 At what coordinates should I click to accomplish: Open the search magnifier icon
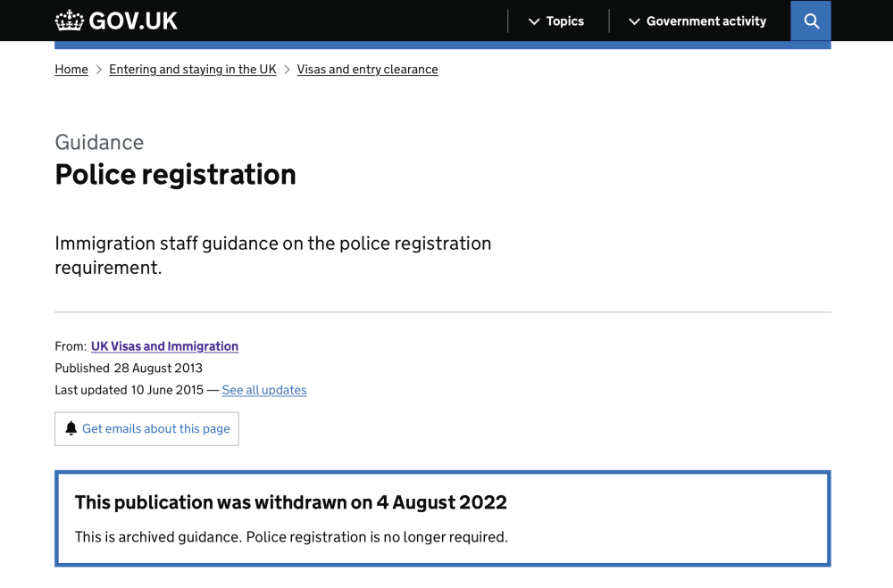coord(811,21)
